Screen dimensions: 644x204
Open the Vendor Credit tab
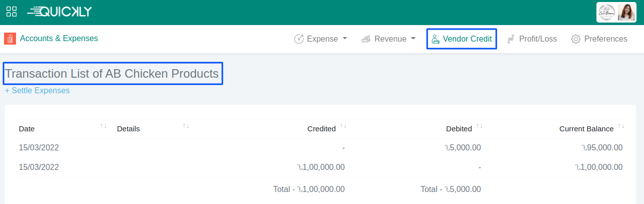[x=467, y=39]
